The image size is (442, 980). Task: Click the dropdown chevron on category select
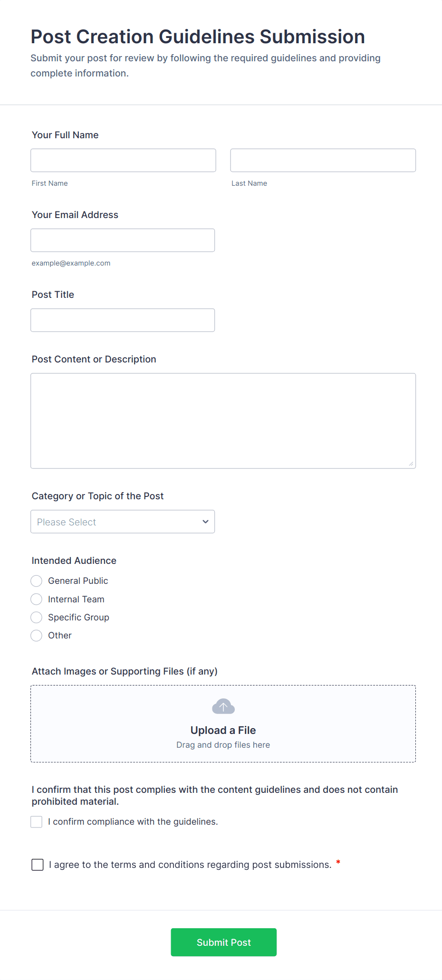click(205, 521)
